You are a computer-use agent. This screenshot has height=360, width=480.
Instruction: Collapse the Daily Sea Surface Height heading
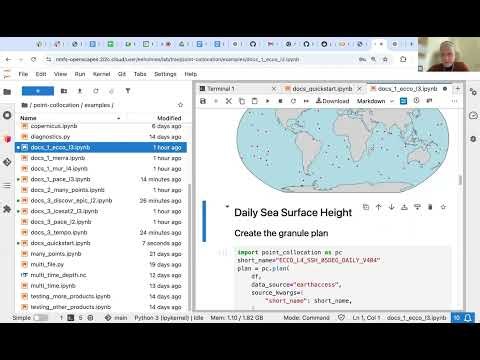point(227,207)
